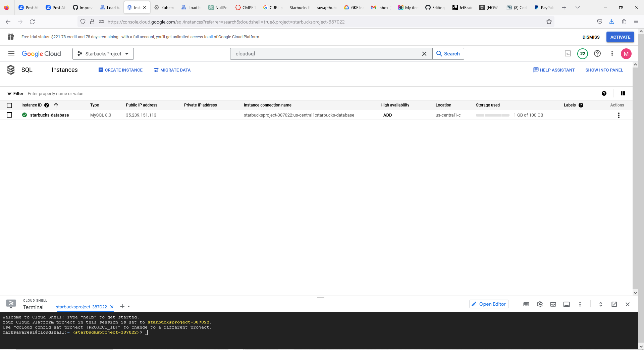Click CREATE INSTANCE
The width and height of the screenshot is (644, 350).
click(120, 70)
